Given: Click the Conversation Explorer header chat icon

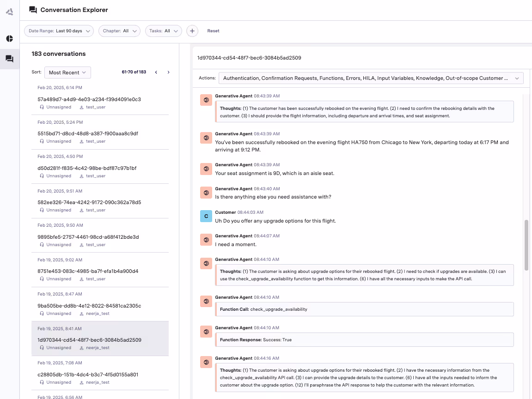Looking at the screenshot, I should (x=33, y=10).
